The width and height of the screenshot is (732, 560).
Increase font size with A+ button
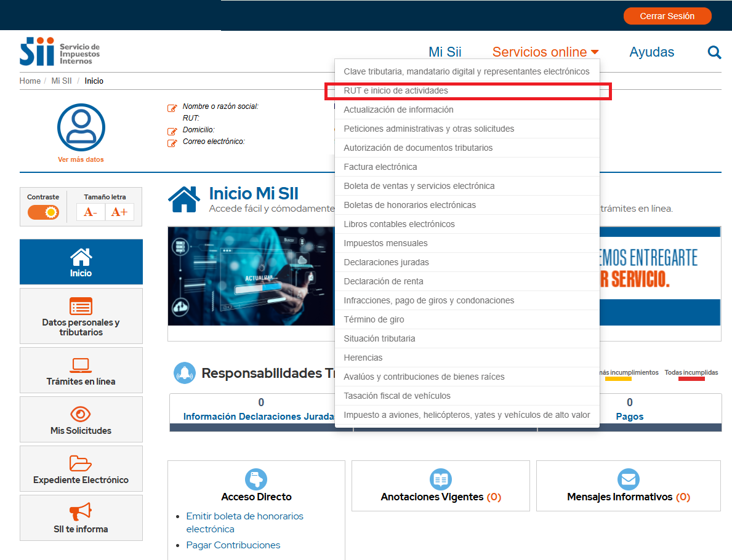tap(119, 212)
